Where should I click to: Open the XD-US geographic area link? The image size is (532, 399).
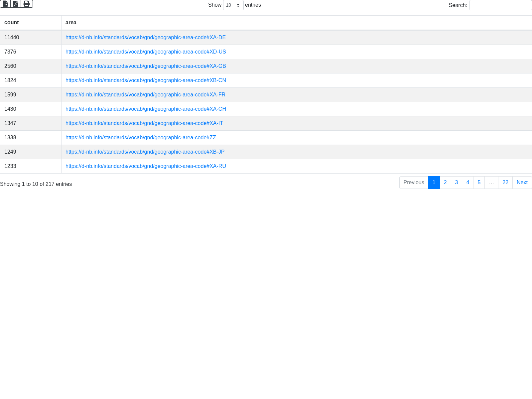[146, 52]
